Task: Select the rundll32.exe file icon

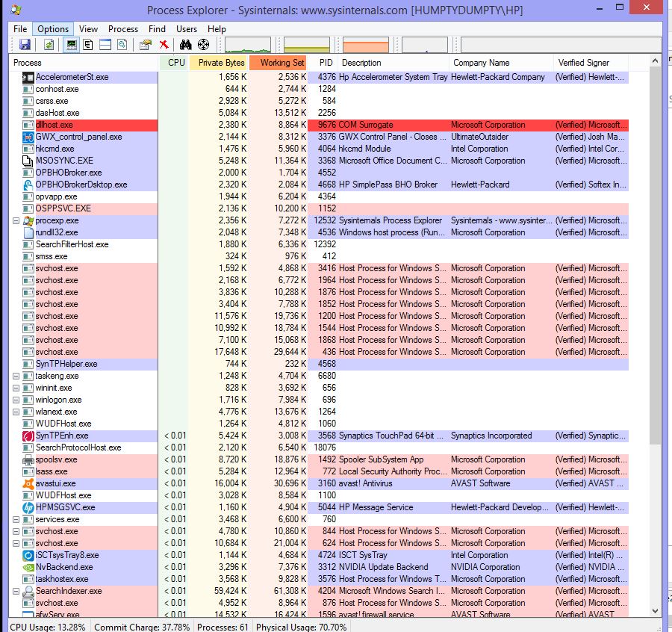Action: pos(28,233)
